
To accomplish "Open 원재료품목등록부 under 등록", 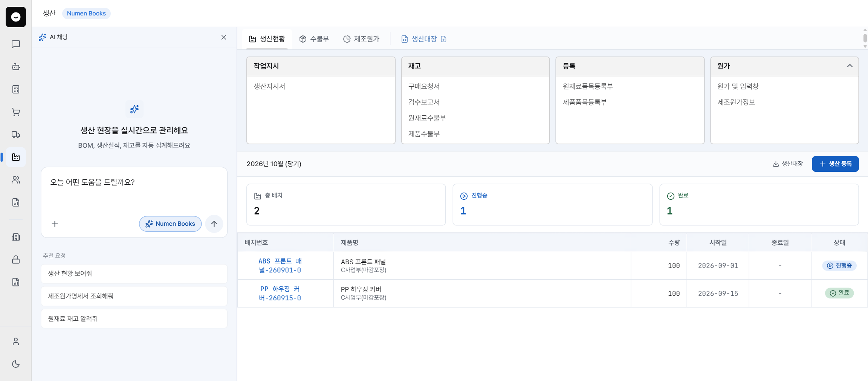I will pos(588,86).
